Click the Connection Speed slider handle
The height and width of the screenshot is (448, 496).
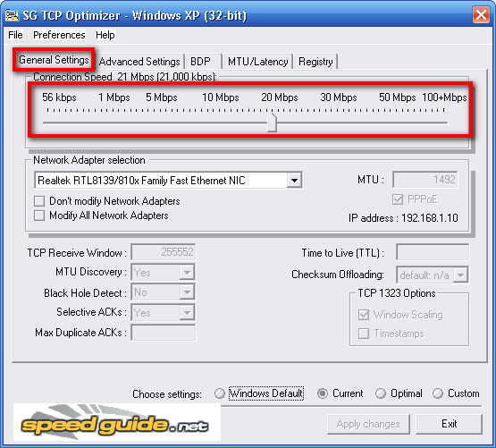tap(272, 123)
